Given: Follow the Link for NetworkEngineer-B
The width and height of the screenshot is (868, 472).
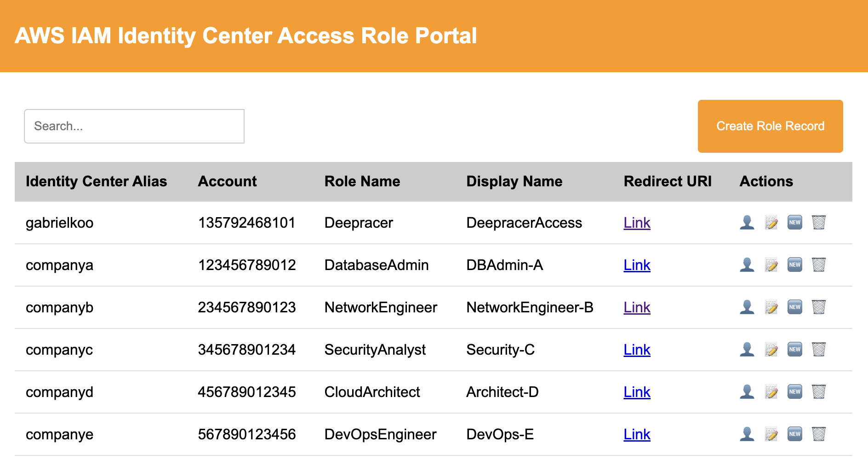Looking at the screenshot, I should point(637,308).
